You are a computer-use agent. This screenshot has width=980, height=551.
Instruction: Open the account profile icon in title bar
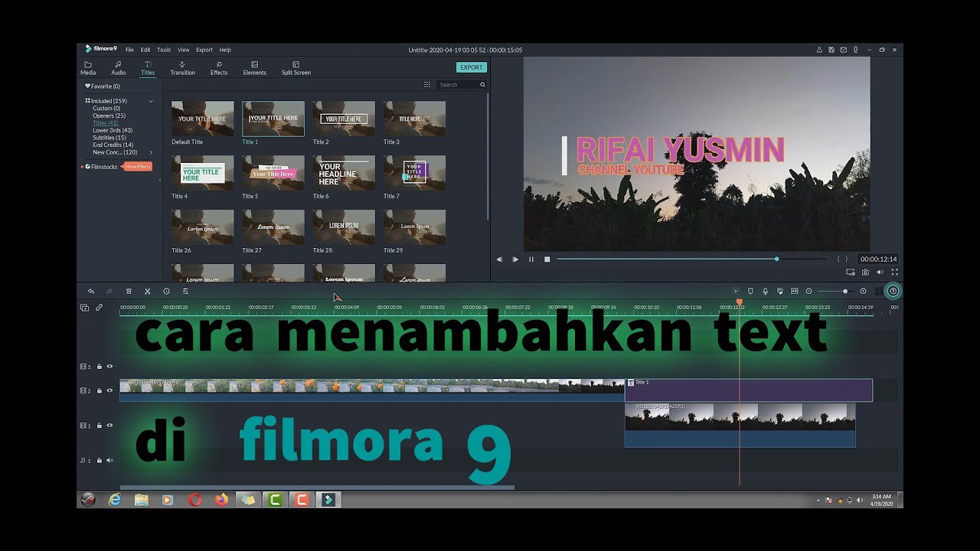(818, 50)
